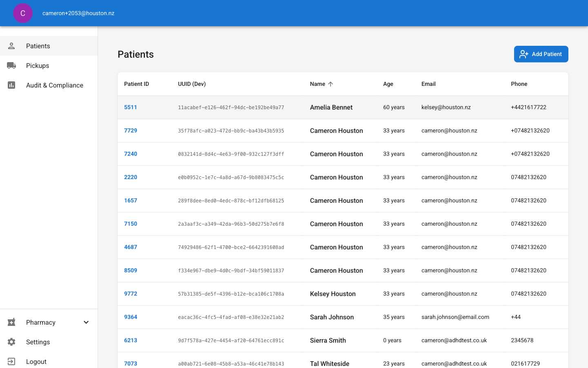
Task: Click UUID 11acabef-e126-462f-94dc-be192be49a77
Action: (x=231, y=108)
